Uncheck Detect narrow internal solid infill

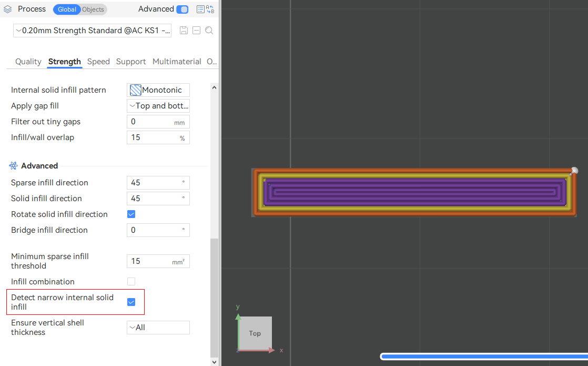[x=131, y=302]
